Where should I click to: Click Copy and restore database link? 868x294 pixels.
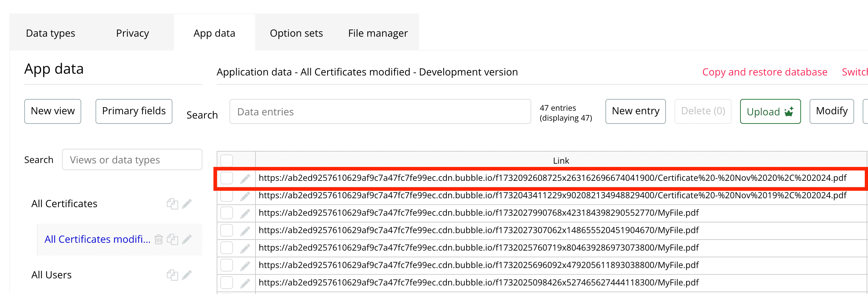point(765,72)
